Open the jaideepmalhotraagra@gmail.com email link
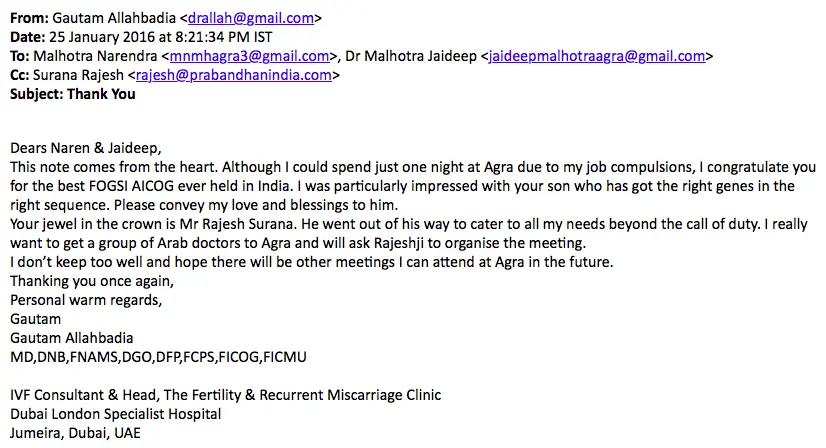 (597, 56)
